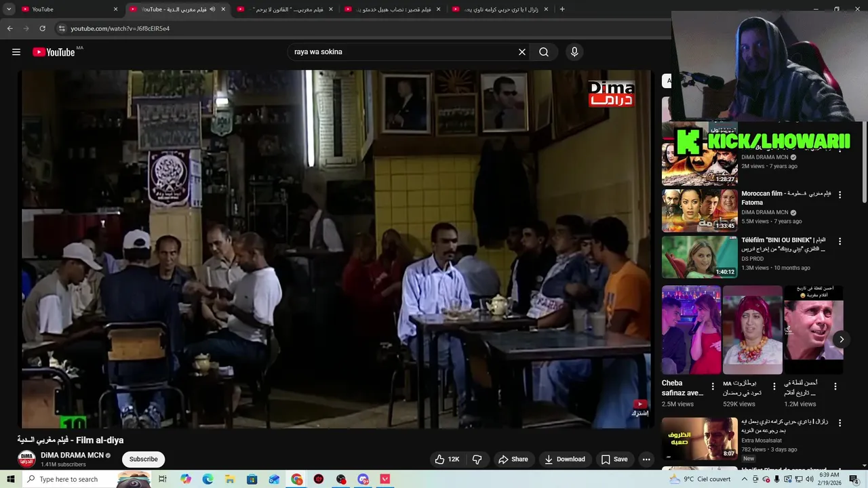The height and width of the screenshot is (488, 868).
Task: Open options for Cheba safinaz short
Action: (x=713, y=386)
